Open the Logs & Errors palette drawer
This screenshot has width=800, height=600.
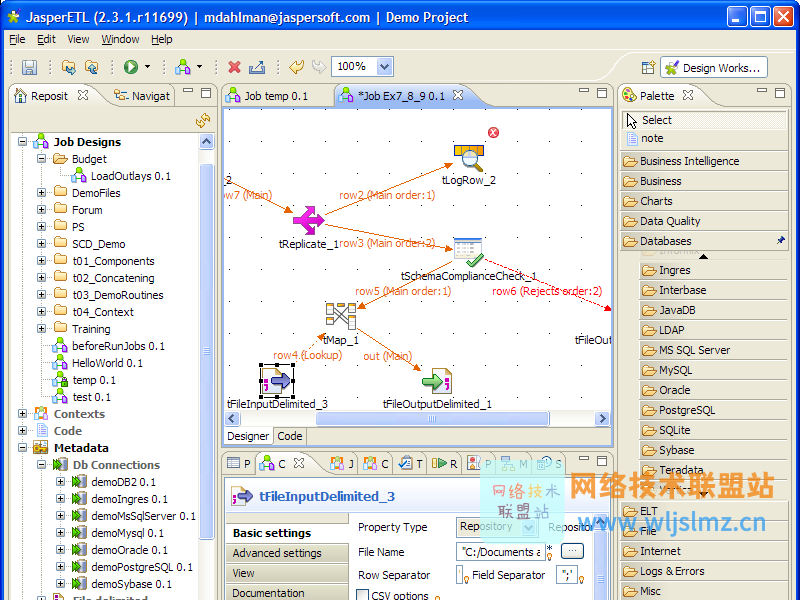pos(705,571)
